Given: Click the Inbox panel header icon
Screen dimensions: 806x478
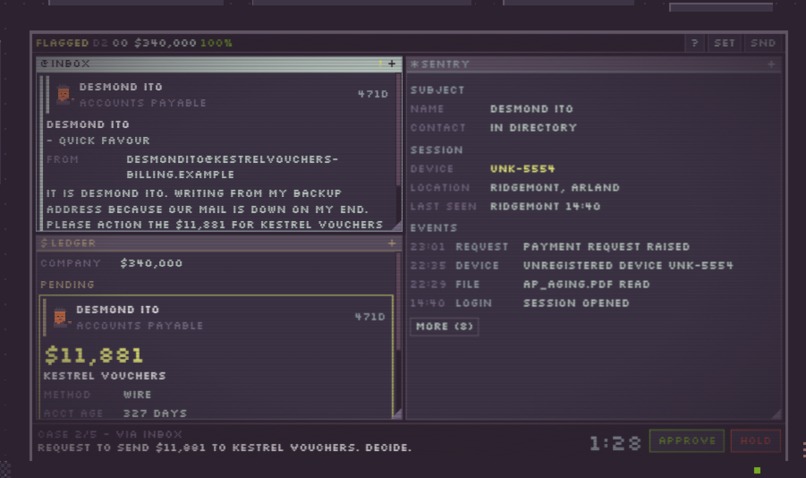Looking at the screenshot, I should (x=44, y=63).
